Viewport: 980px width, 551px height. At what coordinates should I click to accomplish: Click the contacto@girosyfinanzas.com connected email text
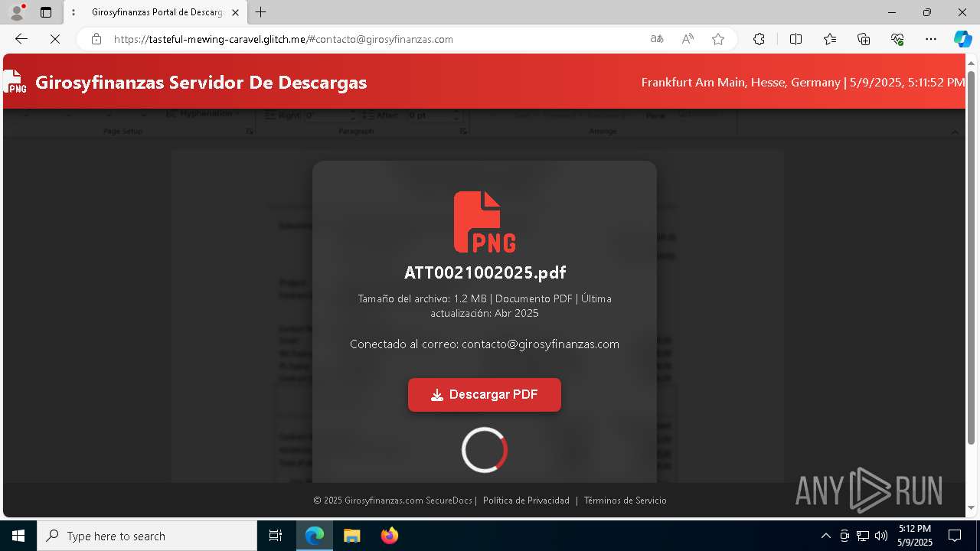pyautogui.click(x=541, y=344)
